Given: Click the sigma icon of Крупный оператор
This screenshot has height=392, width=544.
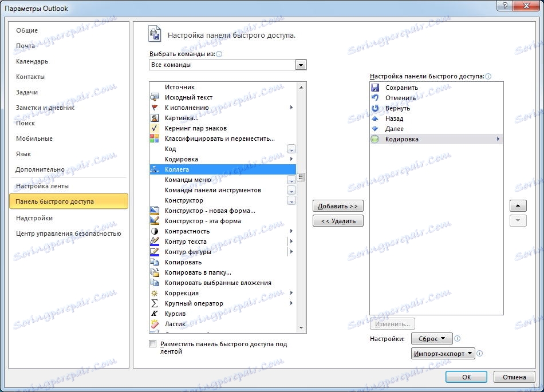Looking at the screenshot, I should coord(155,303).
